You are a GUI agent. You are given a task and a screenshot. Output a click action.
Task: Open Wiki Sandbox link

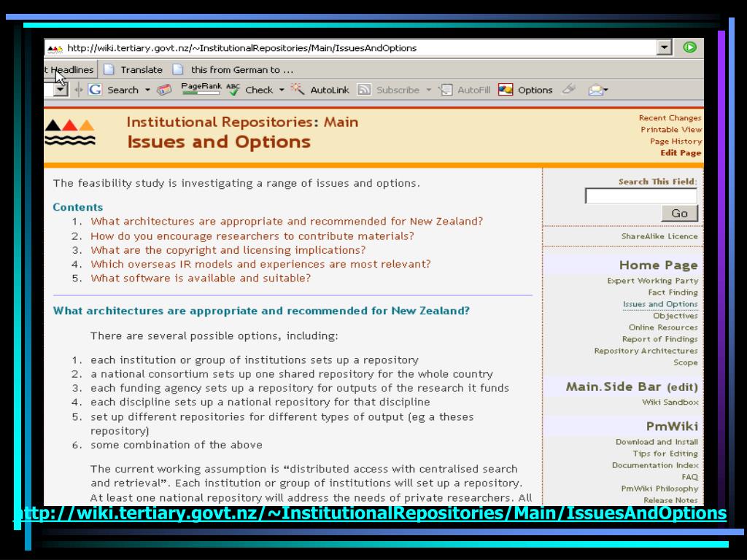[670, 402]
